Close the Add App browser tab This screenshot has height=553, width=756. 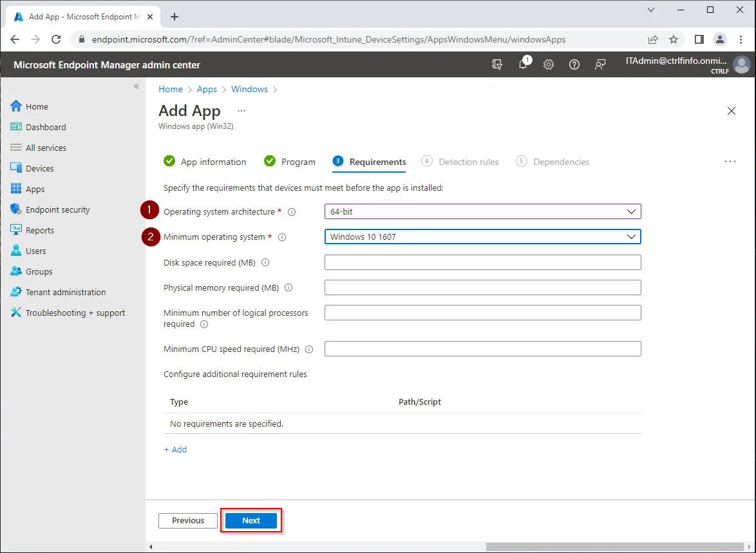pyautogui.click(x=150, y=17)
